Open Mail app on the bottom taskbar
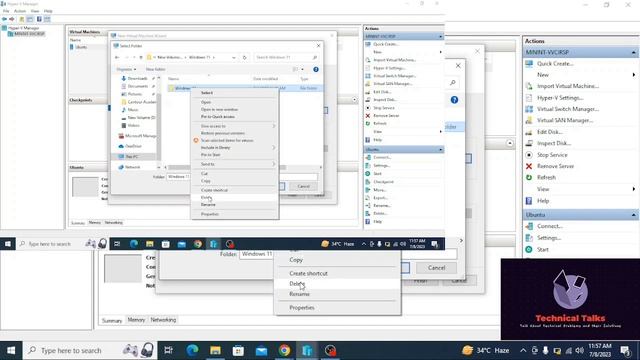The image size is (640, 360). (261, 350)
